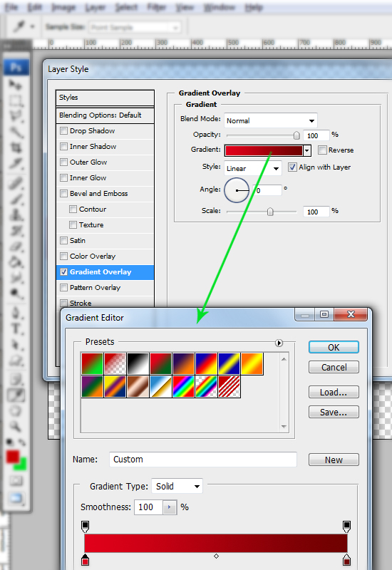Image resolution: width=392 pixels, height=570 pixels.
Task: Select the Shape tool
Action: click(x=15, y=360)
